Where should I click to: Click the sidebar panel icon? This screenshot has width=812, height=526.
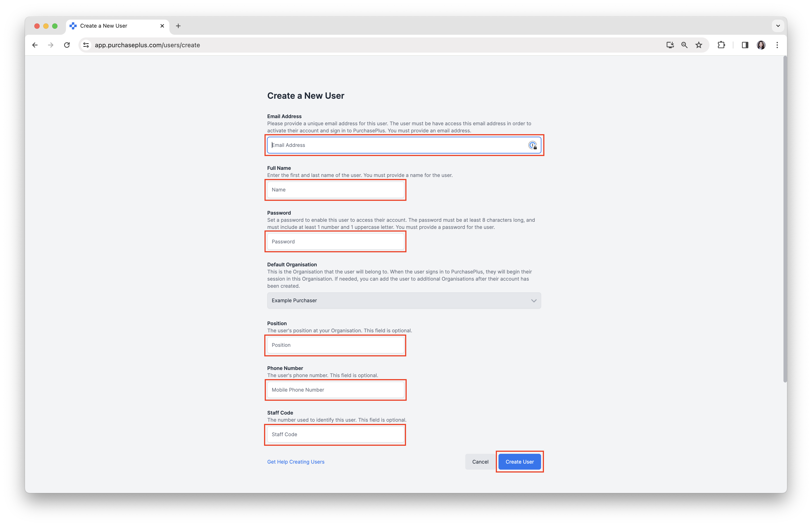(x=745, y=45)
